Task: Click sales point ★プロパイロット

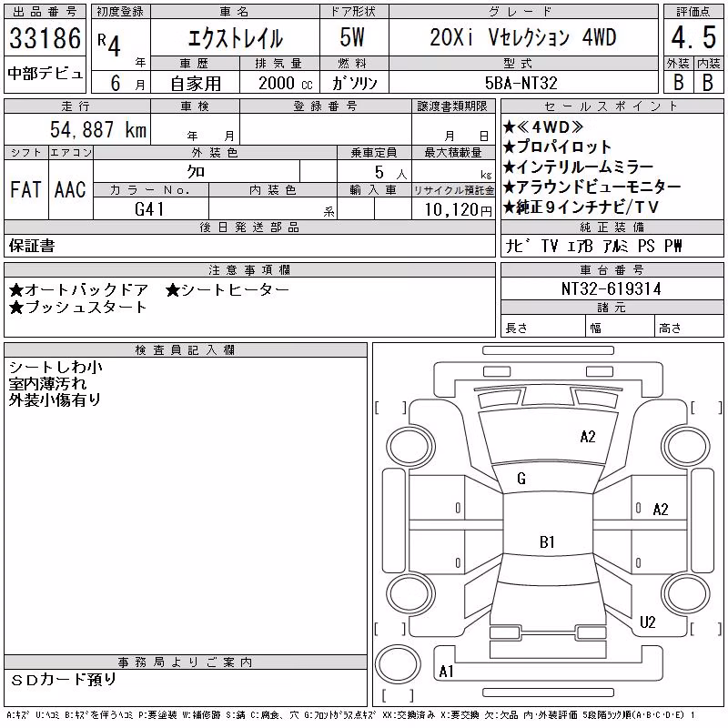Action: coord(557,147)
